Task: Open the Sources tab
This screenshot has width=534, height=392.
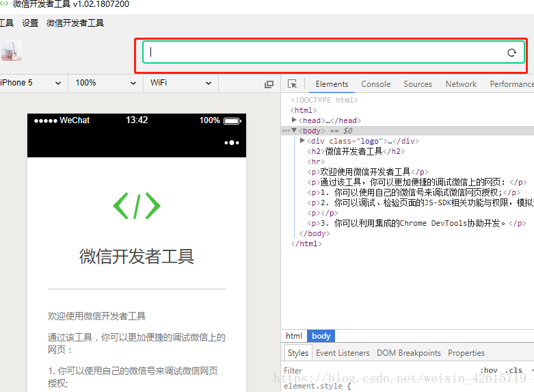Action: (x=418, y=84)
